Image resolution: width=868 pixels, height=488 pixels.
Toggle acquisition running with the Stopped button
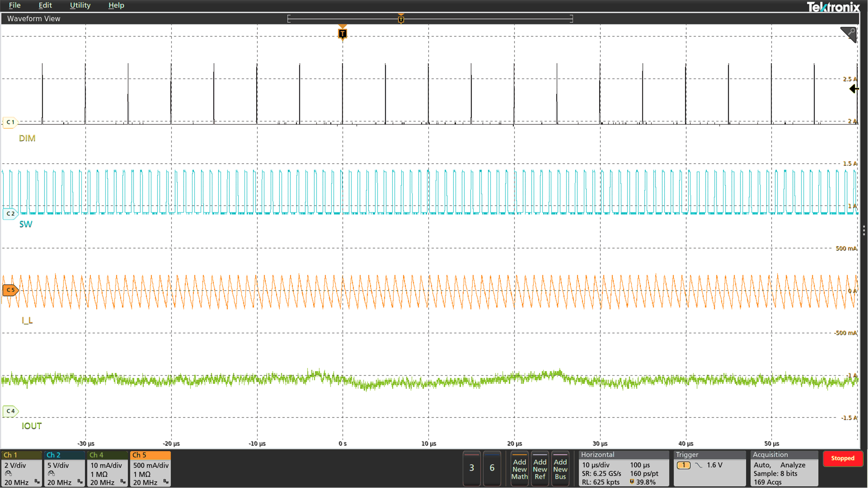(843, 459)
